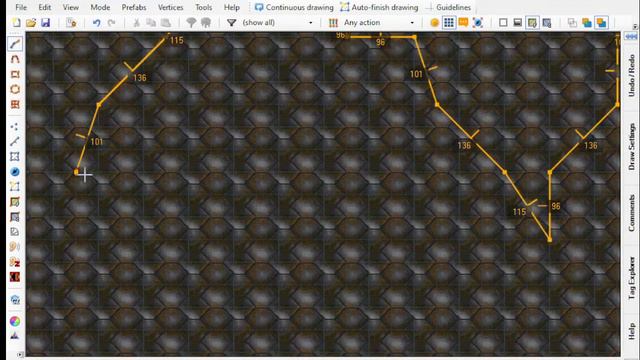
Task: Paste selection using the toolbar paste icon
Action: [x=166, y=23]
